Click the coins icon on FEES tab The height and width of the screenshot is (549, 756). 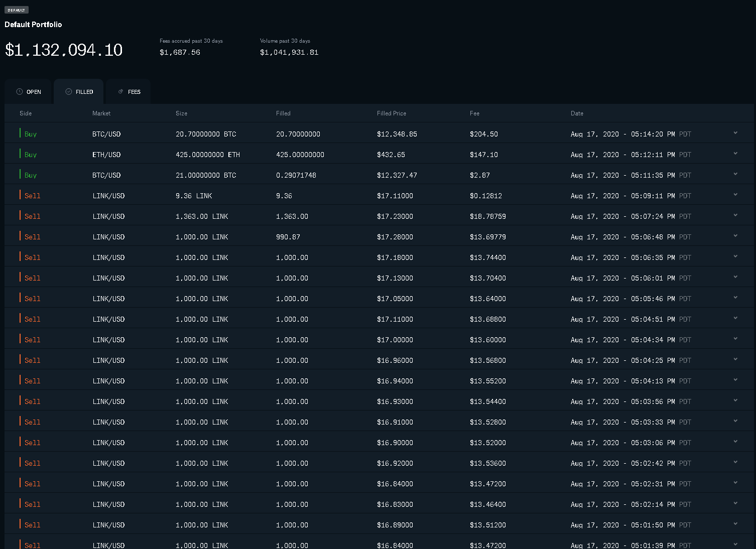click(x=120, y=91)
